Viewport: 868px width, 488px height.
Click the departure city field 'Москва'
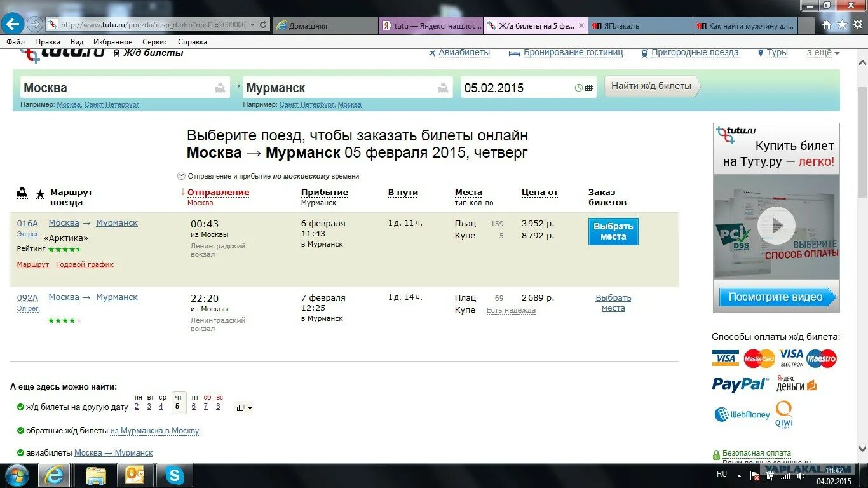click(x=125, y=88)
